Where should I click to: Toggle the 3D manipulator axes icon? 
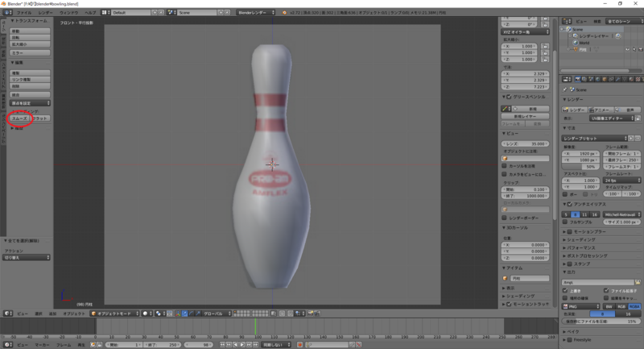click(x=178, y=314)
